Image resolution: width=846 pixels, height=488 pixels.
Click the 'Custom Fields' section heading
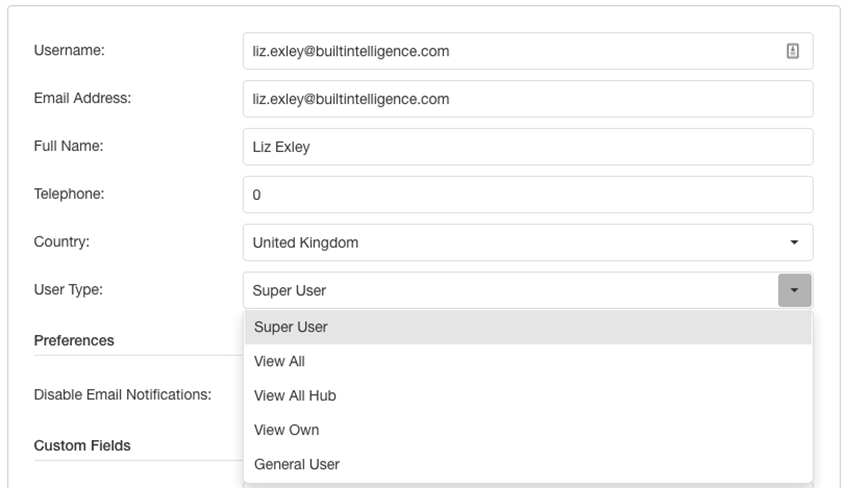[x=82, y=446]
